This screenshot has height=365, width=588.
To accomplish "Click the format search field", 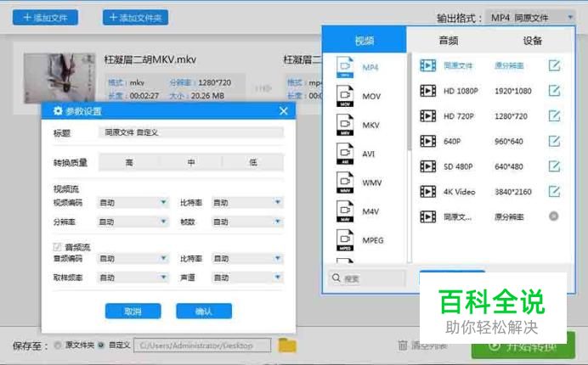I will coord(367,278).
